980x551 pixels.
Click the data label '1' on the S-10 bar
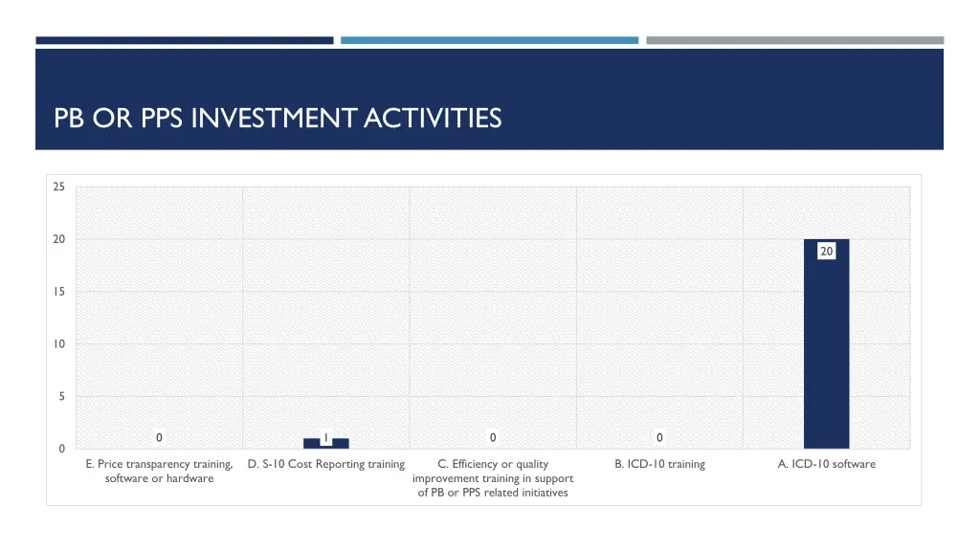(326, 438)
